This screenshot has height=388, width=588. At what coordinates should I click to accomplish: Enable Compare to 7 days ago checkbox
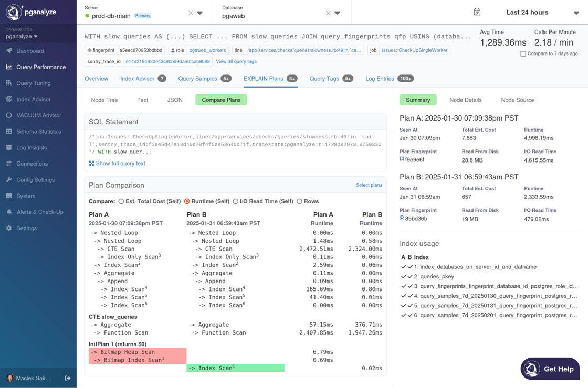point(523,54)
